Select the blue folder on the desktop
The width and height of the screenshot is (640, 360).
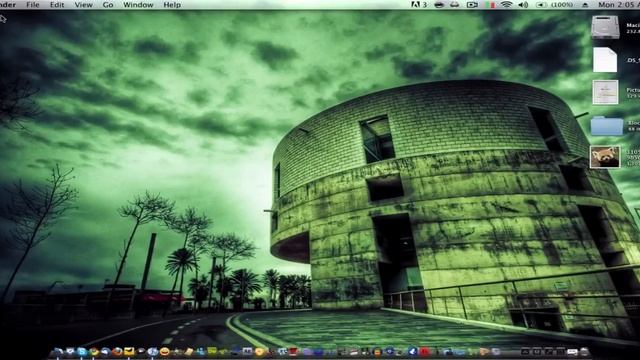tap(607, 125)
